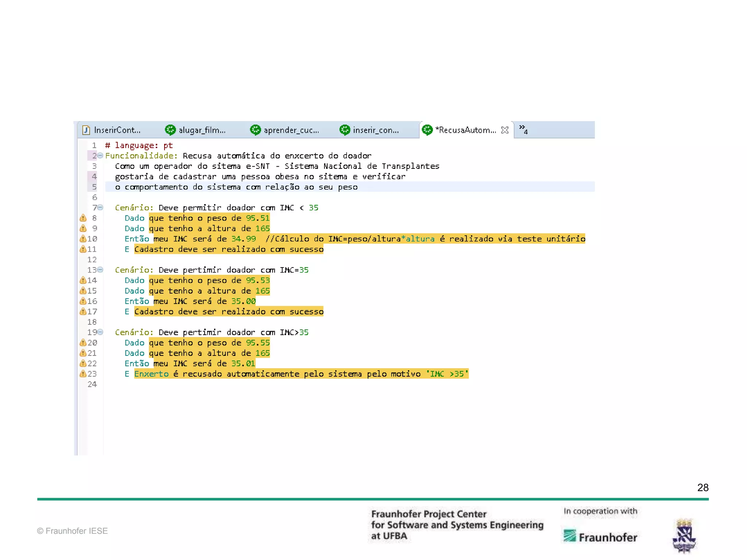Click the cucumber icon on inserir_con tab
The image size is (747, 560).
pos(345,130)
